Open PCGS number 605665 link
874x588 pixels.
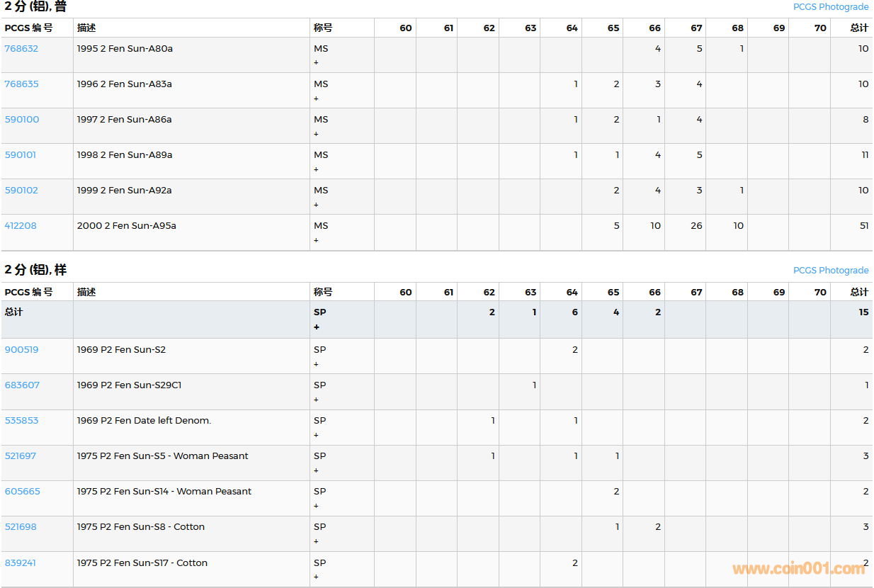pos(21,492)
